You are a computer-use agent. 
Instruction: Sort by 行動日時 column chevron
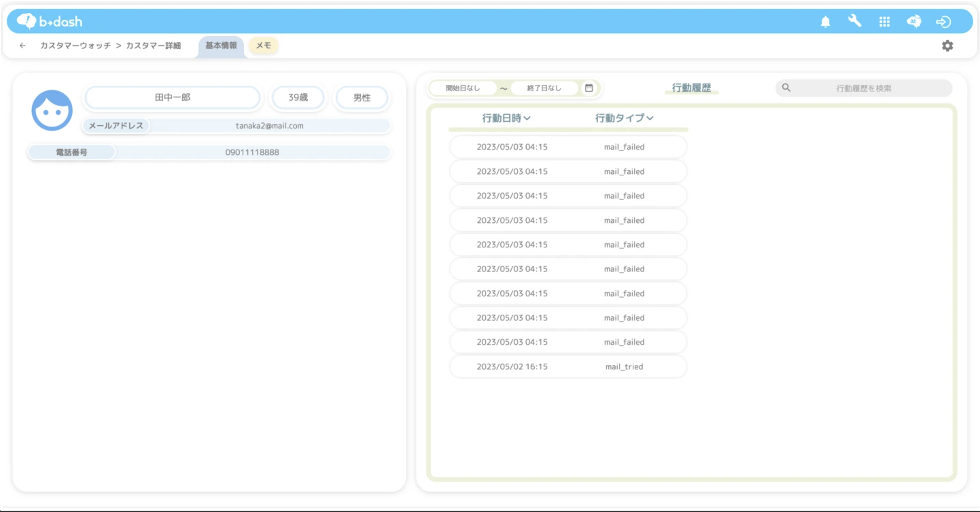[x=527, y=118]
